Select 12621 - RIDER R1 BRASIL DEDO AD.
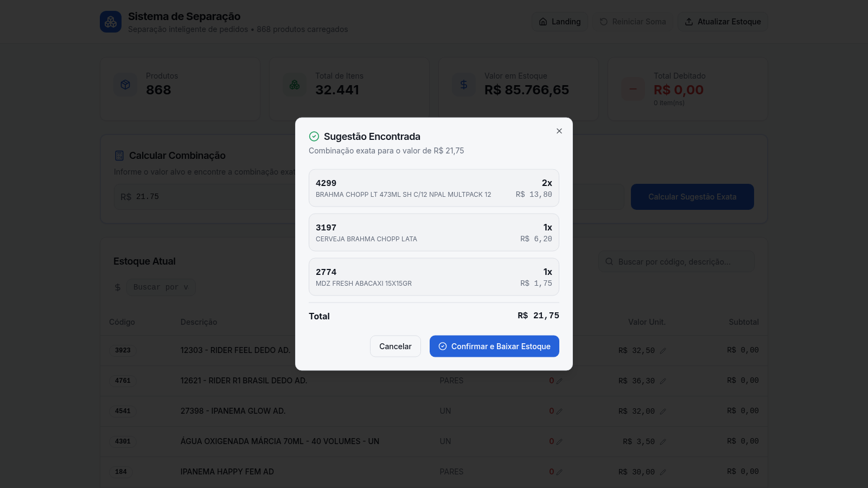This screenshot has width=868, height=488. pyautogui.click(x=244, y=381)
